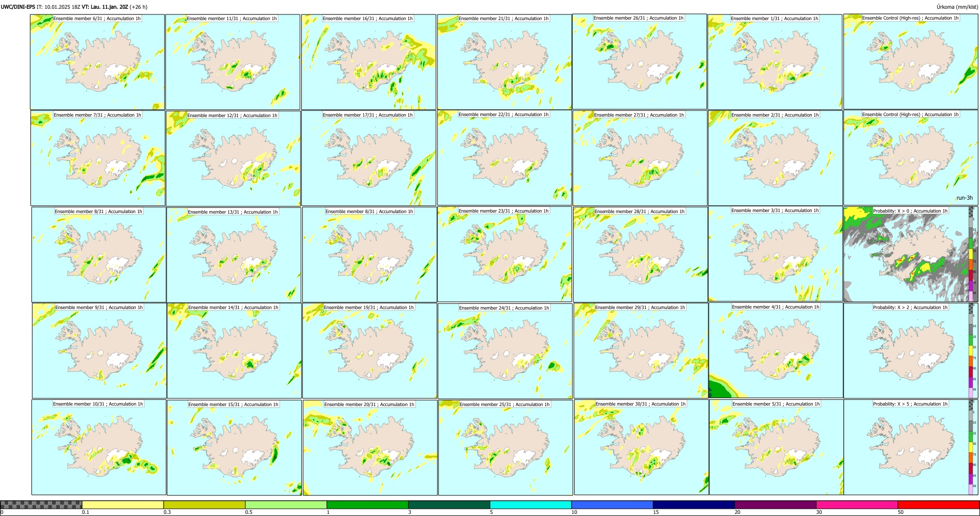Click the Ensemble member 21/31 map panel
The height and width of the screenshot is (516, 980).
[x=504, y=62]
